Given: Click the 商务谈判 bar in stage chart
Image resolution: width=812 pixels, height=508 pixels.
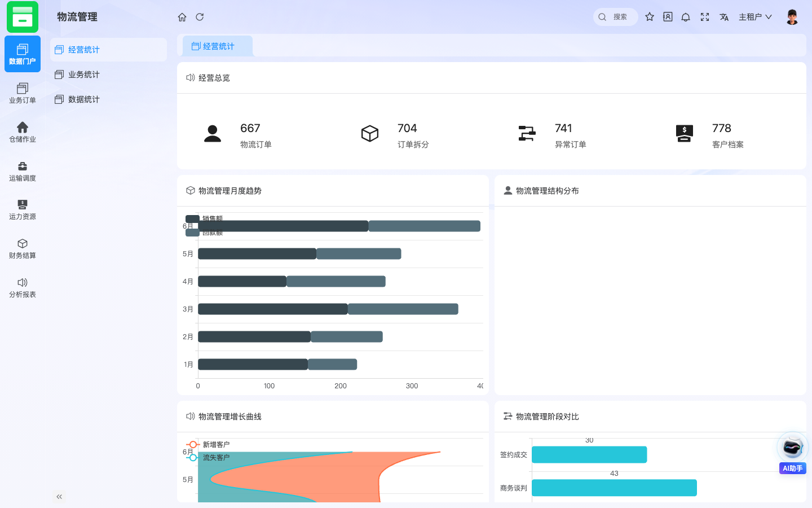Looking at the screenshot, I should [x=614, y=488].
